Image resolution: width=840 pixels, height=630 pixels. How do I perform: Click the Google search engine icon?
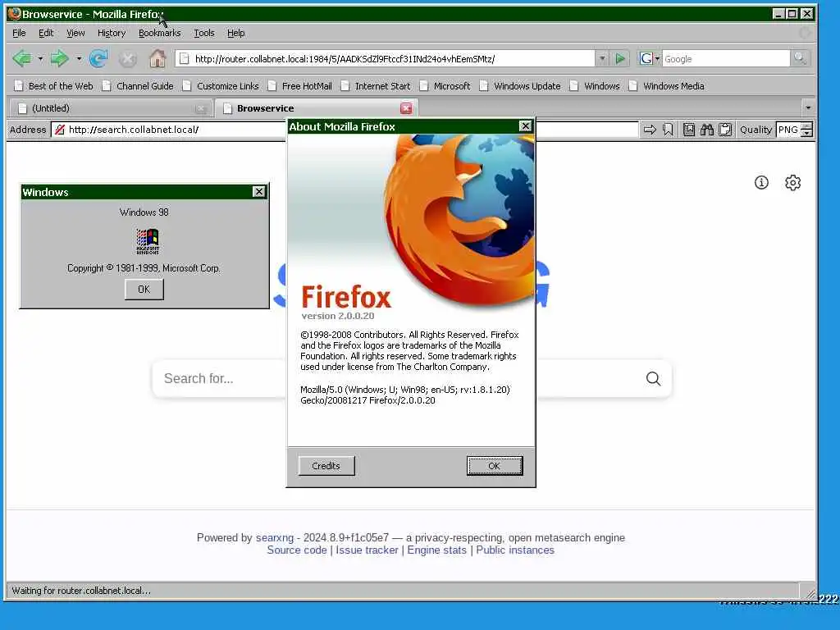tap(646, 58)
